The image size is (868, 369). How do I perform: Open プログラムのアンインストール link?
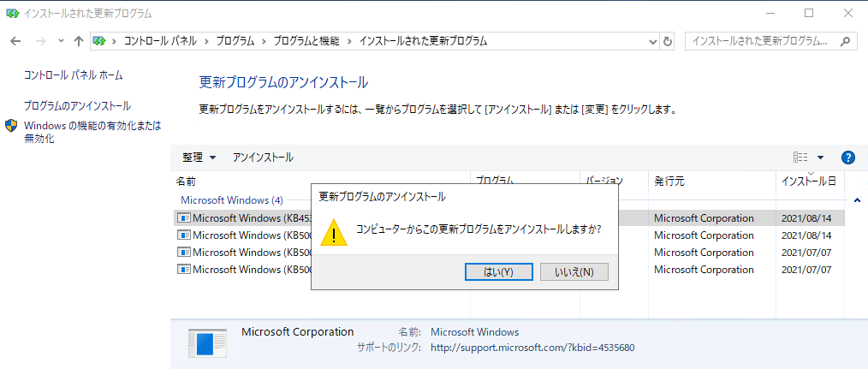click(78, 105)
